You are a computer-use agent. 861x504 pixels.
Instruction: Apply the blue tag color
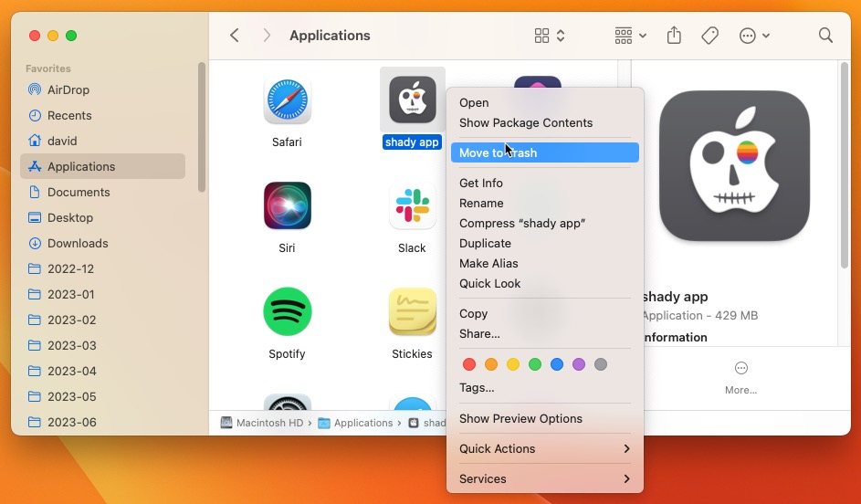tap(557, 364)
